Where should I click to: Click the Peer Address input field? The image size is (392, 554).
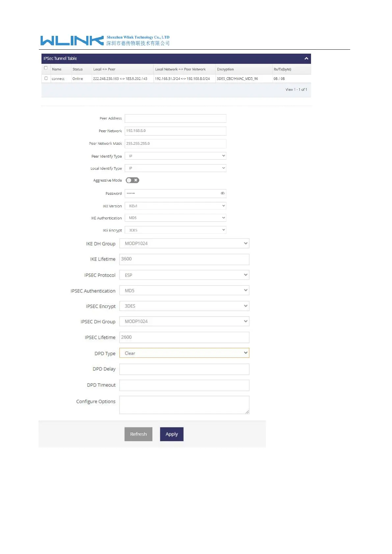(x=175, y=118)
